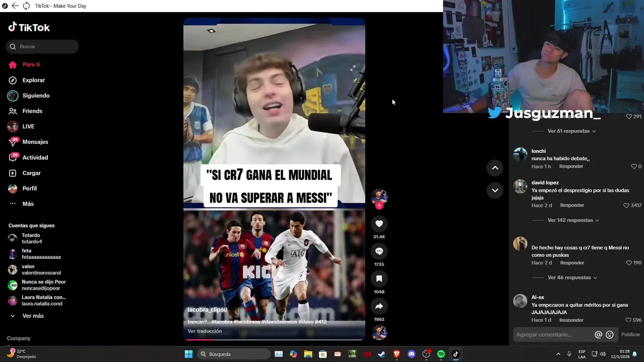Reload the page with refresh icon
Viewport: 644px width, 362px height.
click(26, 6)
